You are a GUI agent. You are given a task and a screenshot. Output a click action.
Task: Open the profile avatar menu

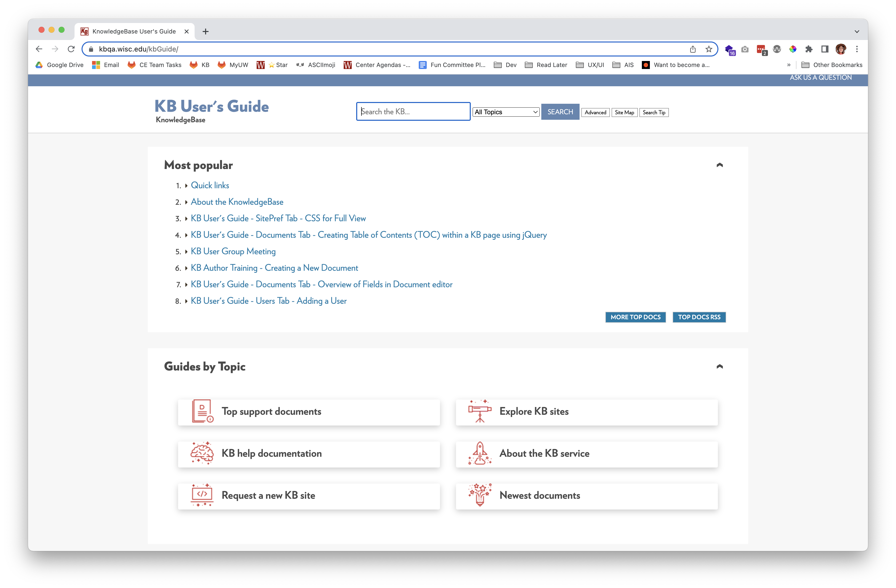[x=841, y=49]
